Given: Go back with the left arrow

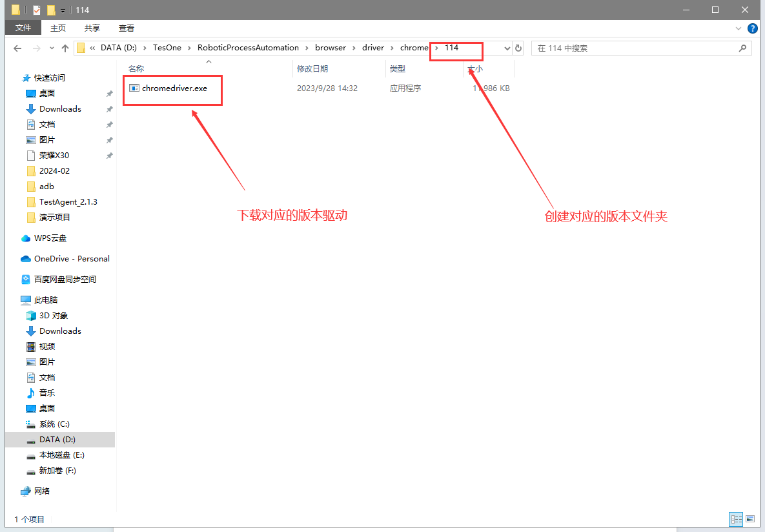Looking at the screenshot, I should click(17, 48).
